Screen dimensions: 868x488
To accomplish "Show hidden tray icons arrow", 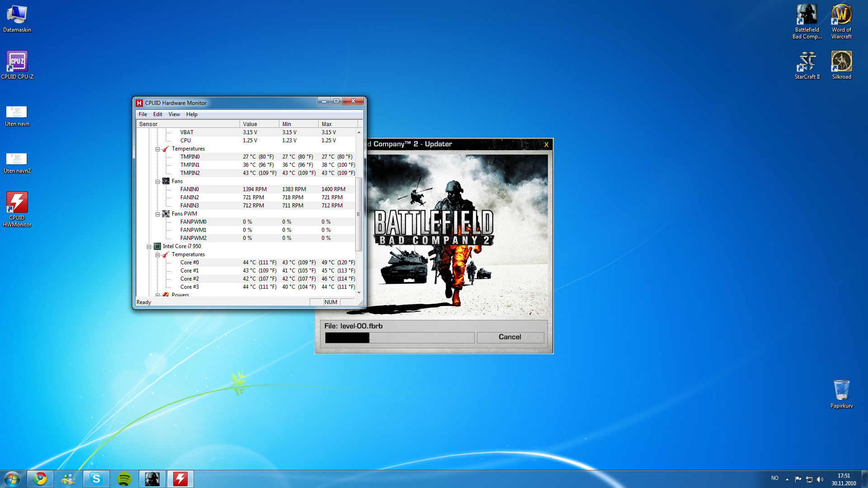I will coord(787,479).
